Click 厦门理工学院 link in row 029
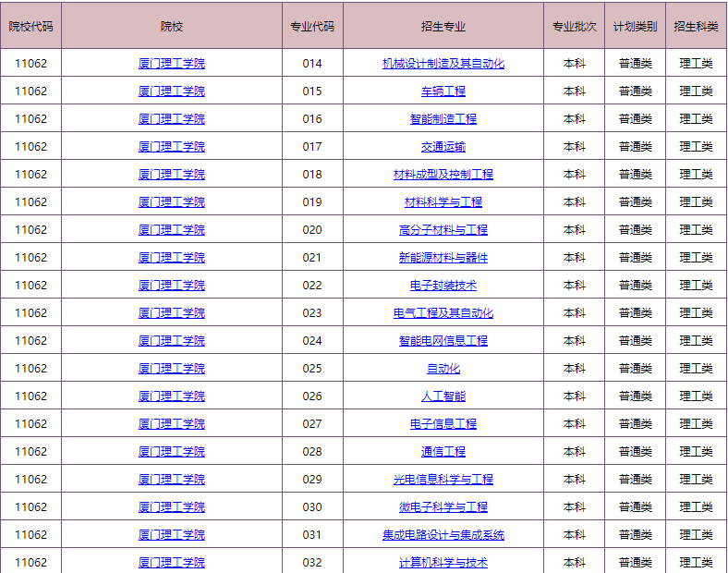The image size is (728, 573). click(x=171, y=480)
